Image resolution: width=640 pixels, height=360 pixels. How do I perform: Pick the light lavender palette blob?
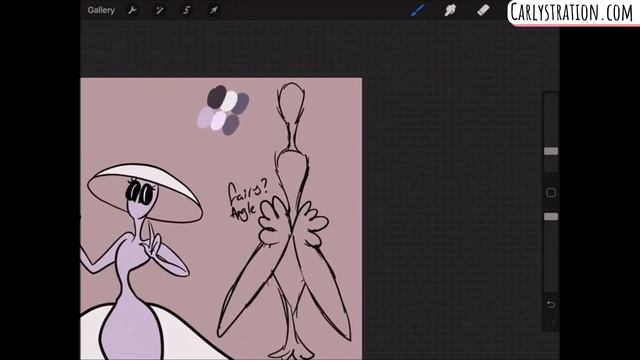[x=205, y=118]
